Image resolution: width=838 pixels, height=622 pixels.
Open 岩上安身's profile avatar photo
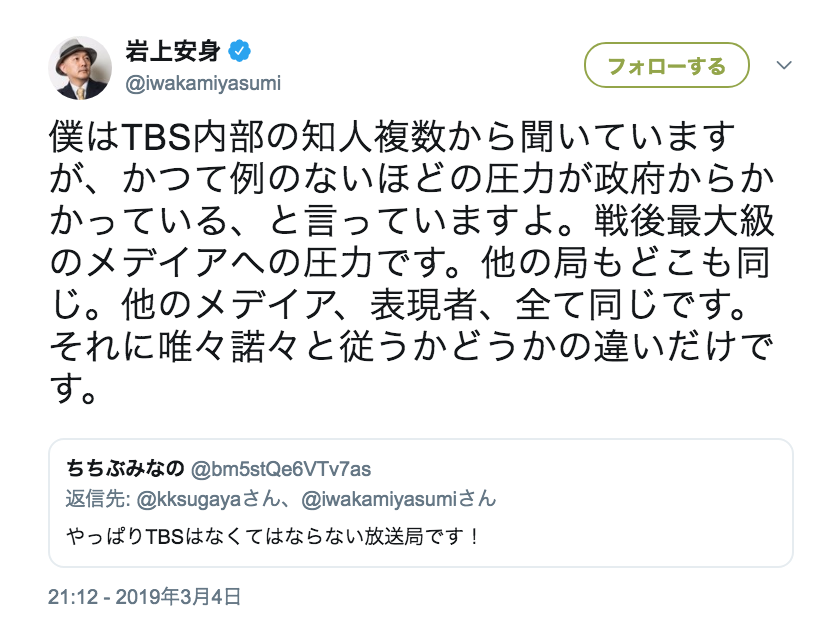pos(80,67)
